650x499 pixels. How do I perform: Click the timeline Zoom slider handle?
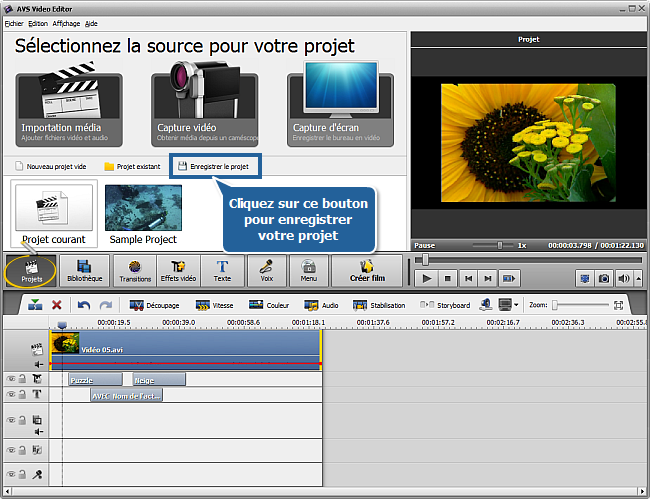[x=555, y=305]
